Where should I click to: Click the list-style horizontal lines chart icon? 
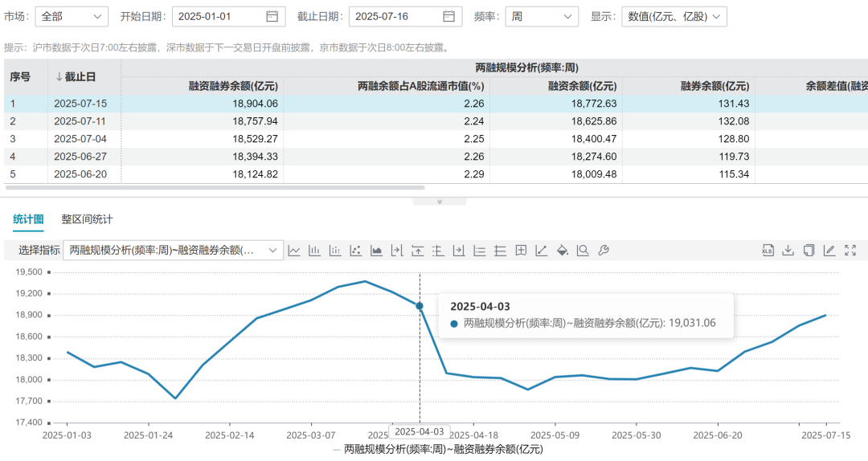479,251
